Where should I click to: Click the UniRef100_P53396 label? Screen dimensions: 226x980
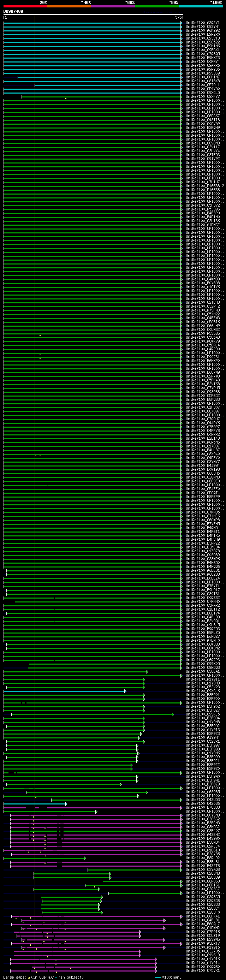(x=202, y=209)
